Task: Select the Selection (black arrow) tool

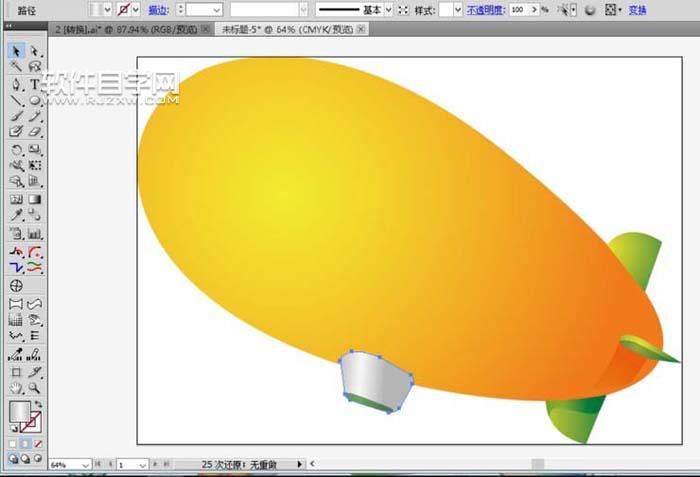Action: click(16, 51)
